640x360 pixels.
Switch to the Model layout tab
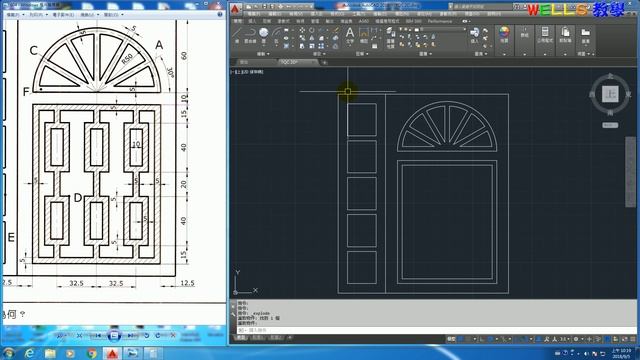coord(241,338)
